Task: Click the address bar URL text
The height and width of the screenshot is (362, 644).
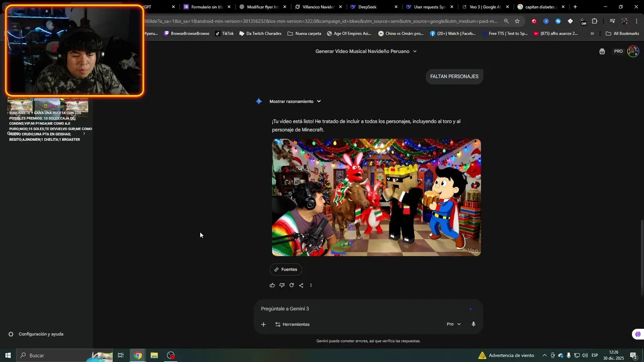Action: tap(320, 21)
